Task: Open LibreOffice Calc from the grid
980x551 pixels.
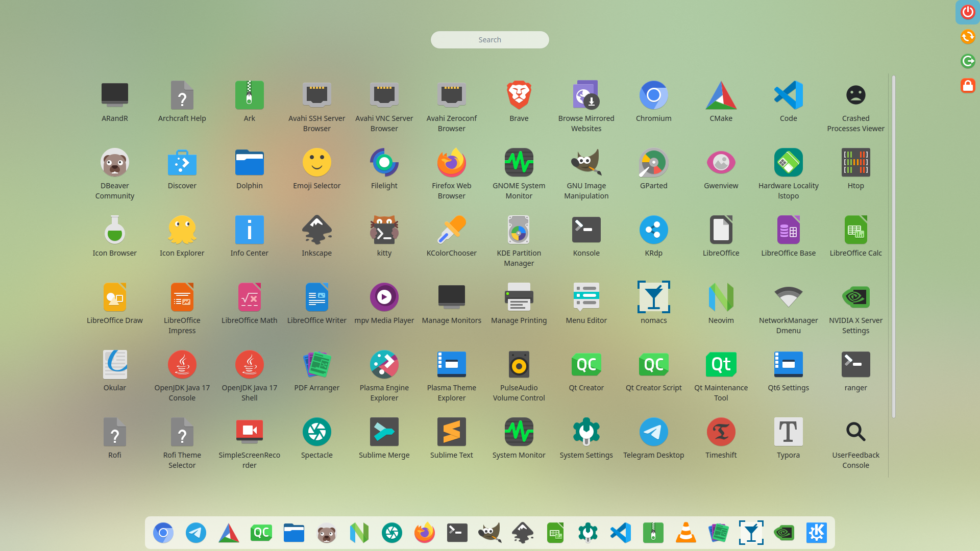Action: tap(855, 237)
